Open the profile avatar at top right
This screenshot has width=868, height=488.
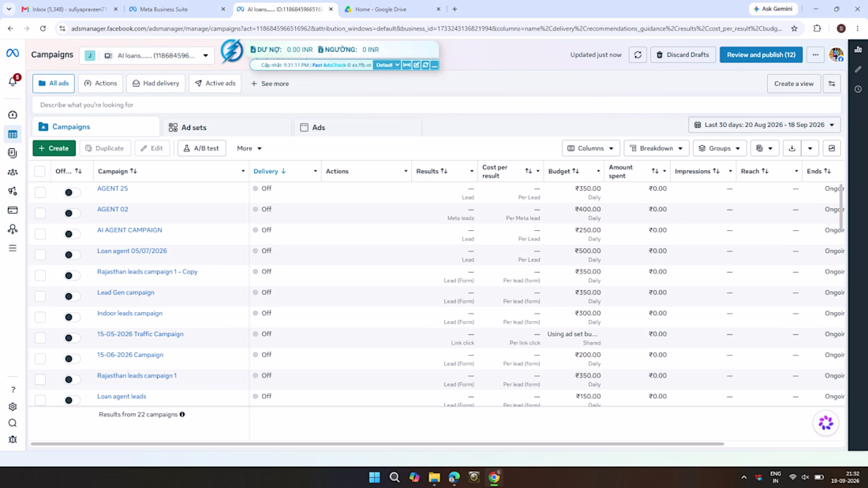click(x=836, y=54)
